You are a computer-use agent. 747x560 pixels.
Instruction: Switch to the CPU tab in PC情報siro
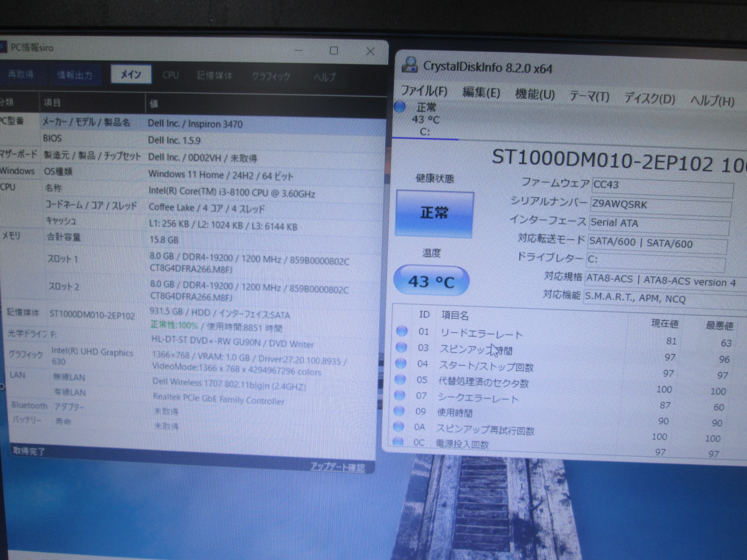click(x=170, y=75)
